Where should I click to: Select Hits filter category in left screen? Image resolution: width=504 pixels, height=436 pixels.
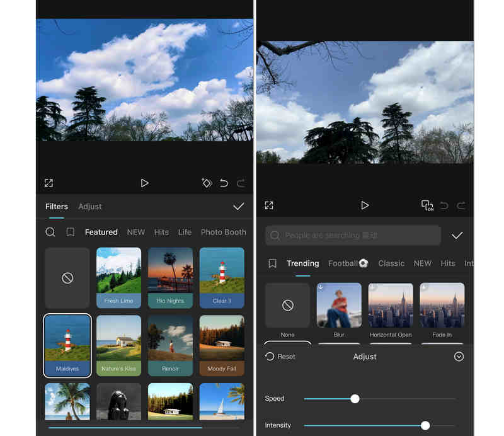pyautogui.click(x=161, y=232)
